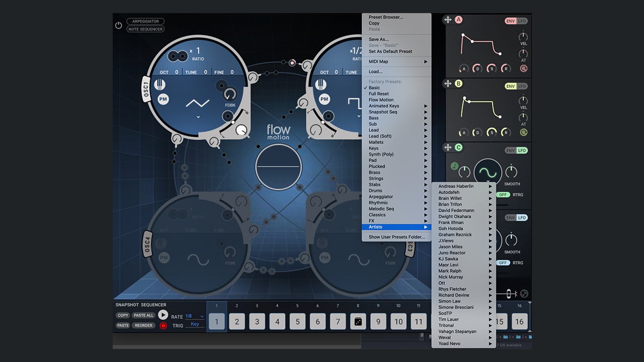
Task: Click the linked ratio icon in OSC1
Action: 178,56
